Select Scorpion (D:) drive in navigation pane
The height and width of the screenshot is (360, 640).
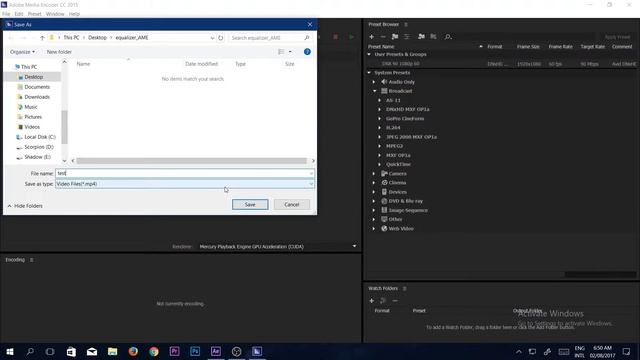[x=39, y=147]
